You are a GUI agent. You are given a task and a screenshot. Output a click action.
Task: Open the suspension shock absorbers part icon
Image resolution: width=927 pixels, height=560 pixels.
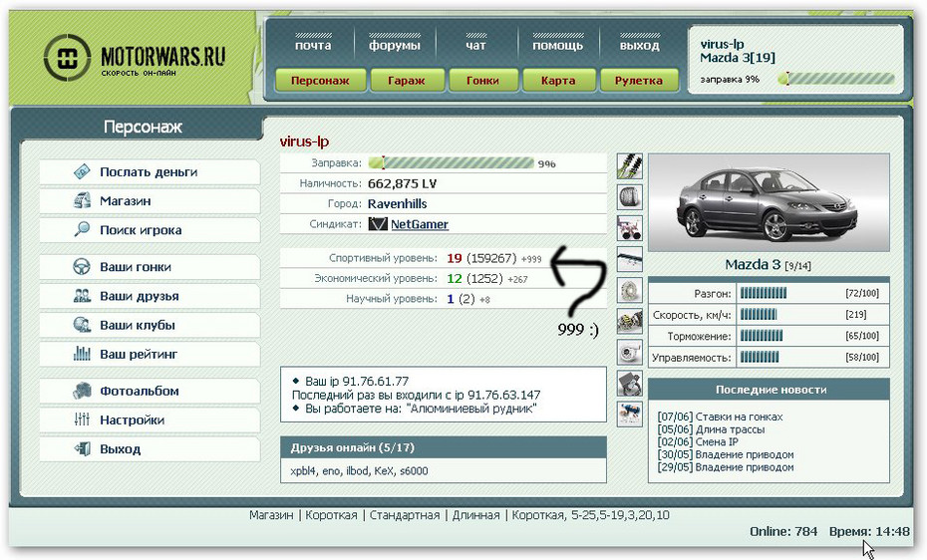pyautogui.click(x=630, y=166)
